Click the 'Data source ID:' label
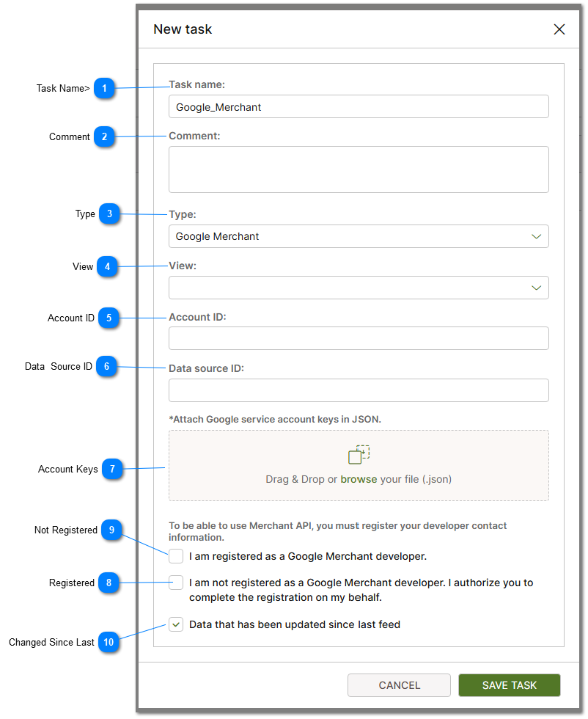Image resolution: width=588 pixels, height=719 pixels. click(206, 368)
